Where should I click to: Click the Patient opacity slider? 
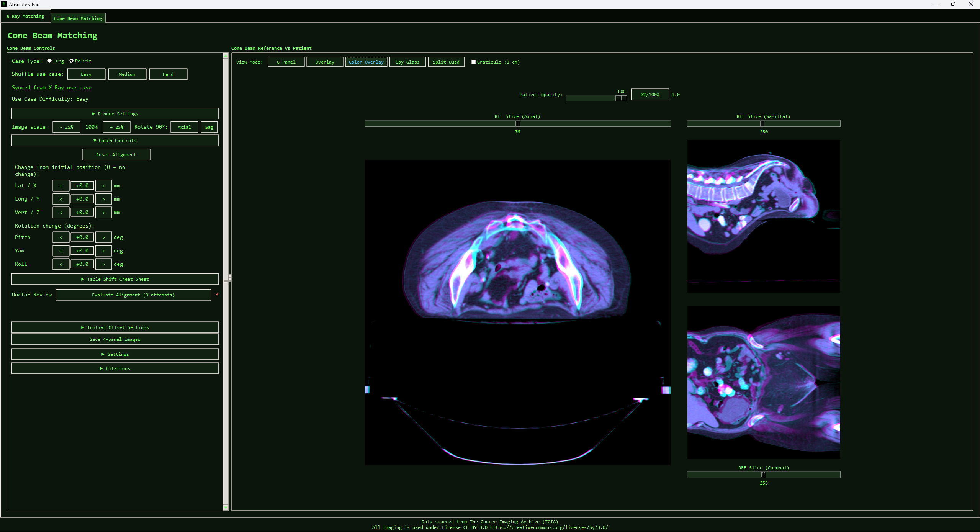coord(596,98)
